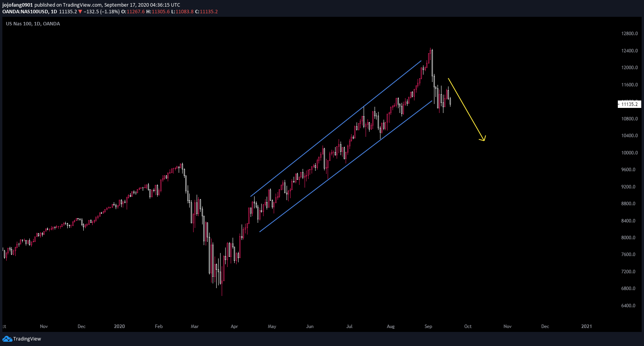Click the 11600.0 price axis label
The image size is (644, 346).
[x=630, y=85]
